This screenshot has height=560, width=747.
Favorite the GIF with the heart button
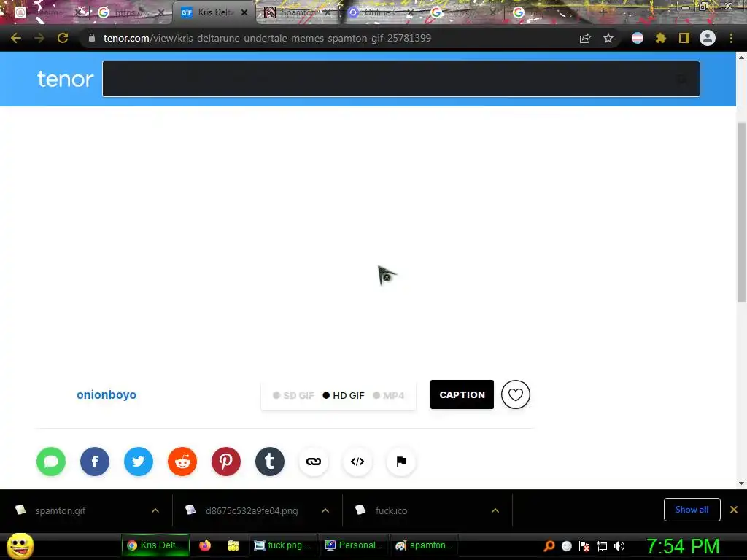pyautogui.click(x=516, y=394)
